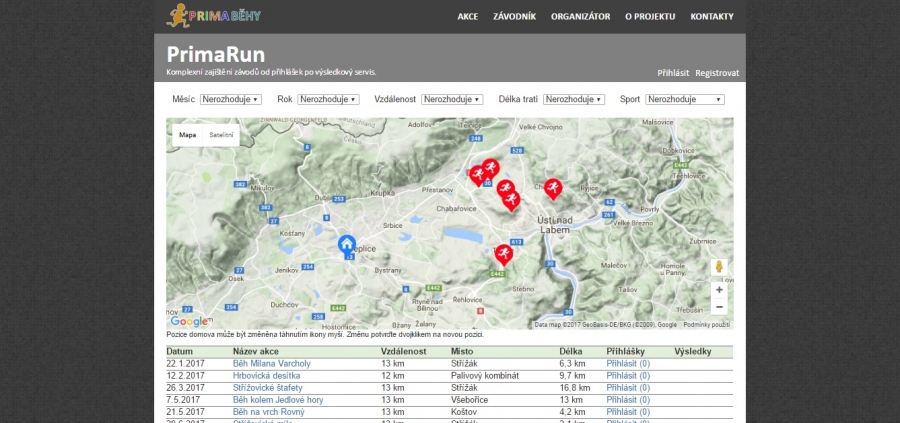
Task: Click the date 22.1.2017
Action: 185,363
